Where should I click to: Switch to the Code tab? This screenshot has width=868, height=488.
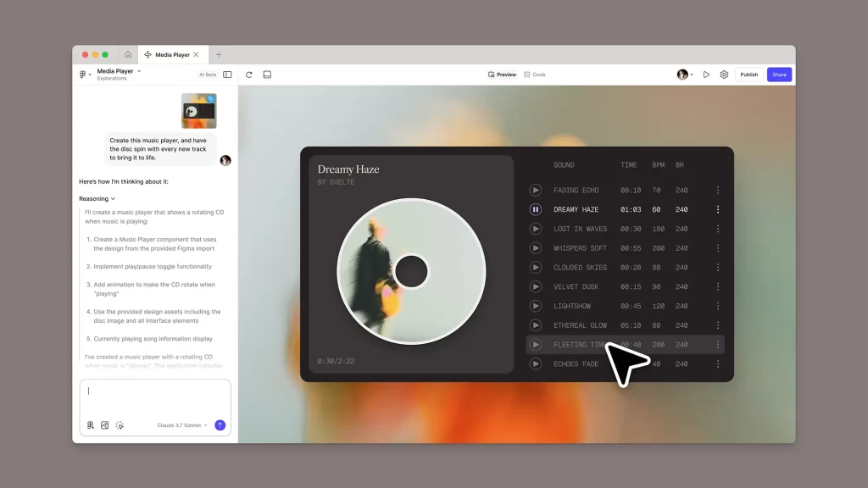[x=535, y=75]
